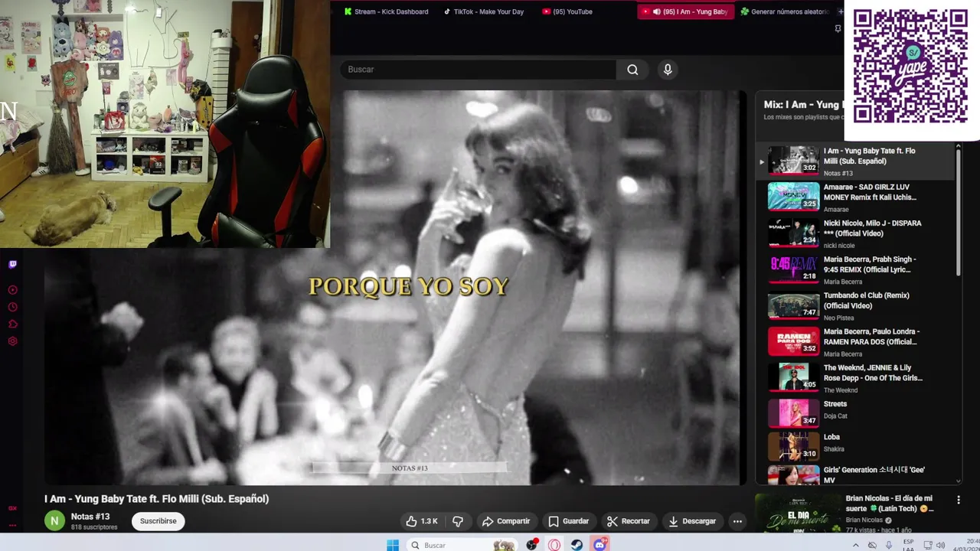Play RAMEN PARA DOS thumbnail
980x551 pixels.
pos(793,341)
